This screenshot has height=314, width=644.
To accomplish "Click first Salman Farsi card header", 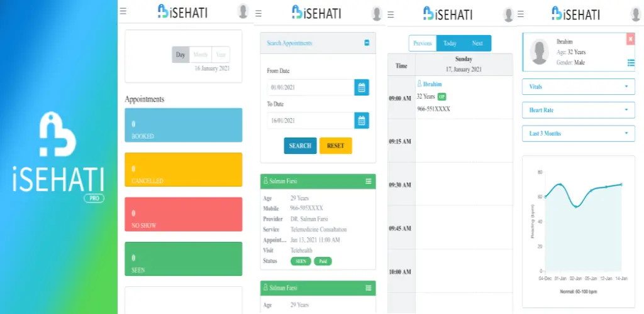I will [318, 181].
